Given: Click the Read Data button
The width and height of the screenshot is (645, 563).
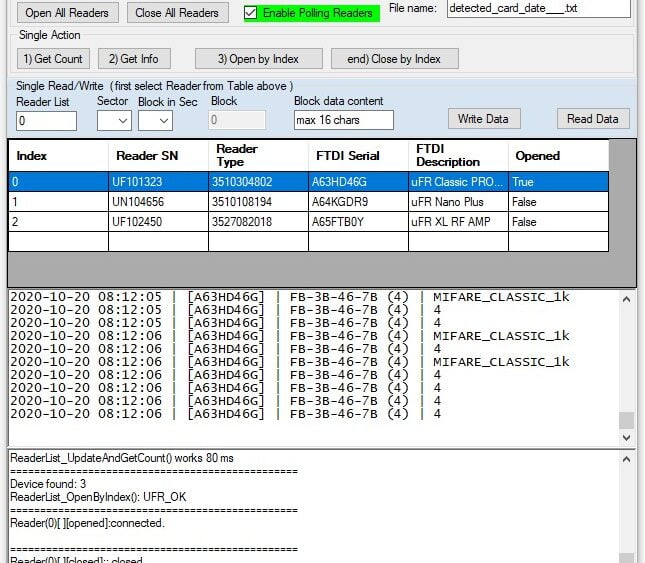Looking at the screenshot, I should click(593, 119).
